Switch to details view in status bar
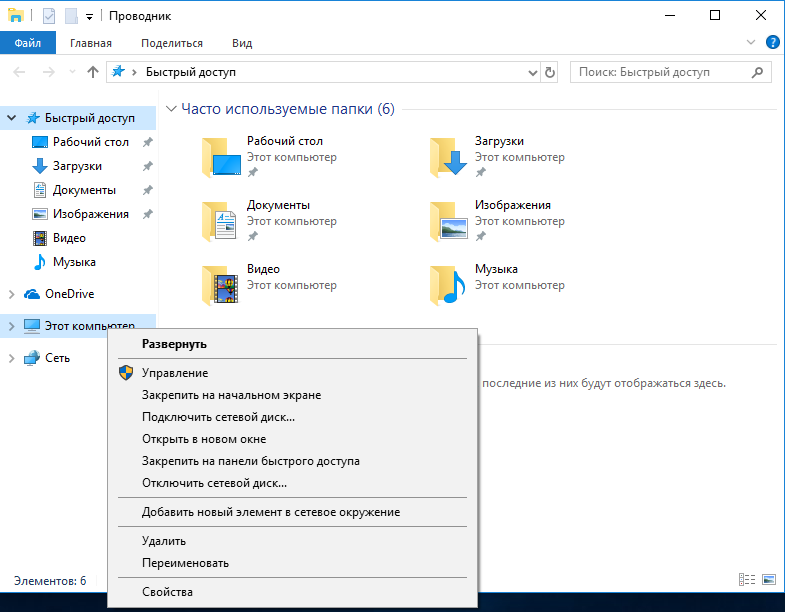The height and width of the screenshot is (612, 785). point(746,580)
